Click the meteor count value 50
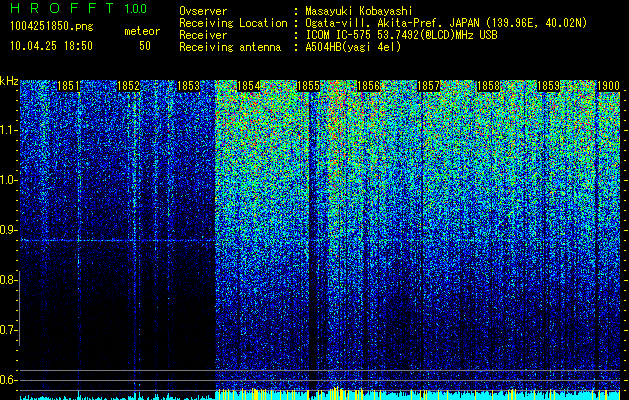 coord(145,46)
